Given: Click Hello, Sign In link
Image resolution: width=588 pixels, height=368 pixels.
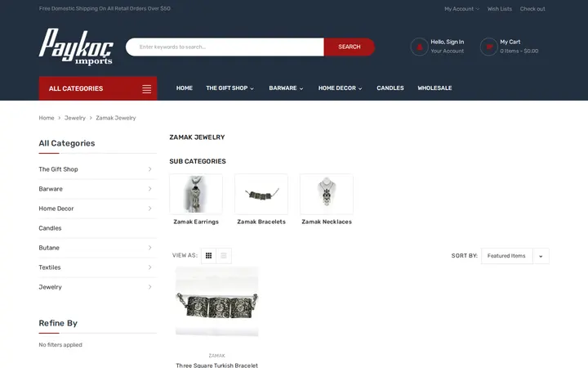Looking at the screenshot, I should tap(447, 42).
